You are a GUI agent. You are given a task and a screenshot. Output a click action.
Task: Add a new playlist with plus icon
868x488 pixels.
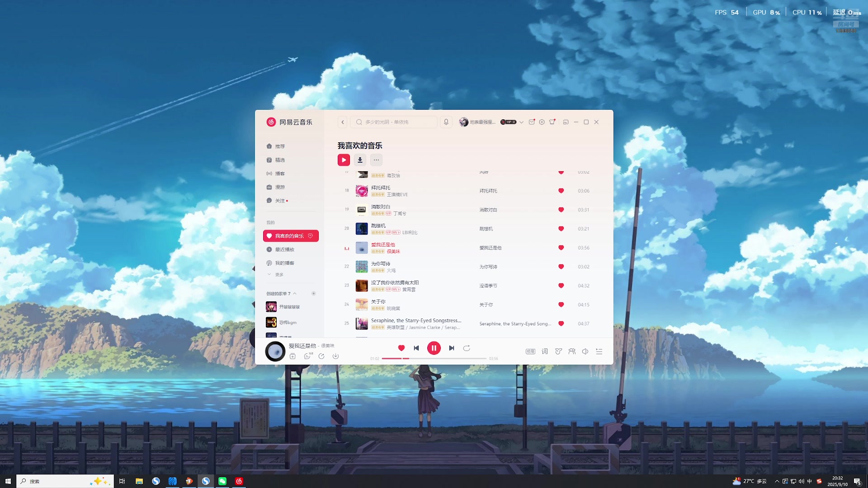[313, 294]
